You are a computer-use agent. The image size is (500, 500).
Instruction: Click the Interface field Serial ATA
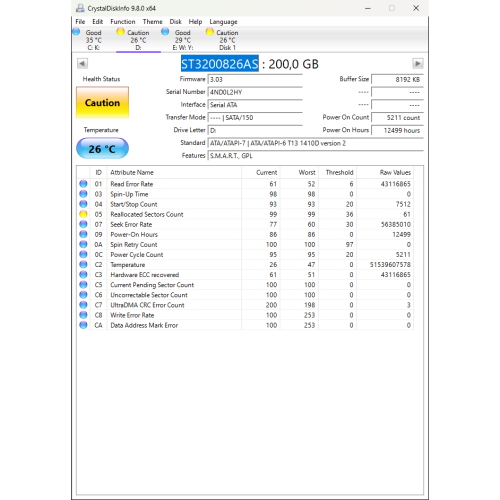click(x=255, y=105)
